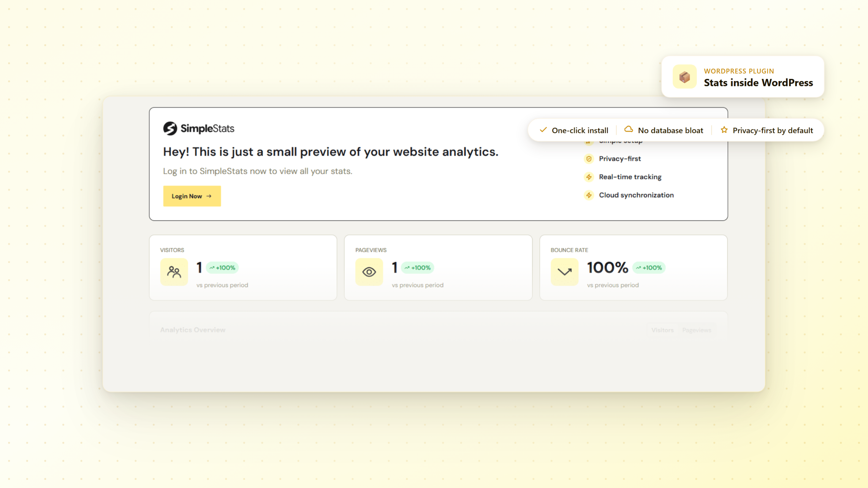This screenshot has width=868, height=488.
Task: Click the lightning icon next to Cloud synchronization
Action: (x=589, y=195)
